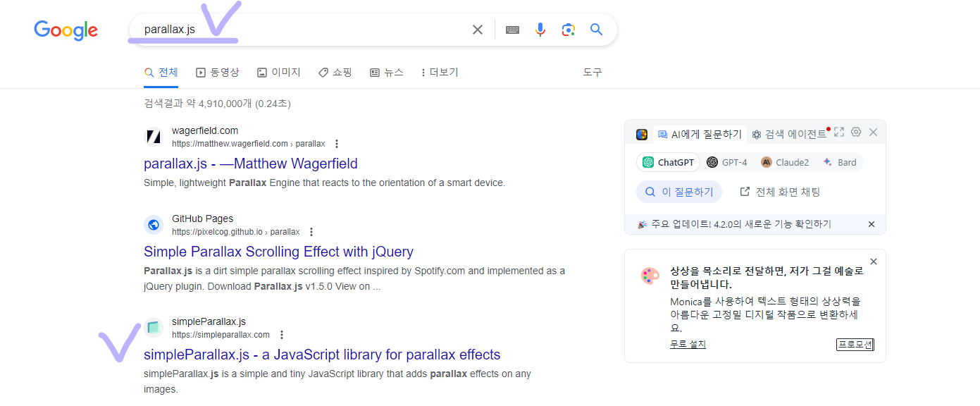Click the wagerfield.com favicon

pos(154,137)
